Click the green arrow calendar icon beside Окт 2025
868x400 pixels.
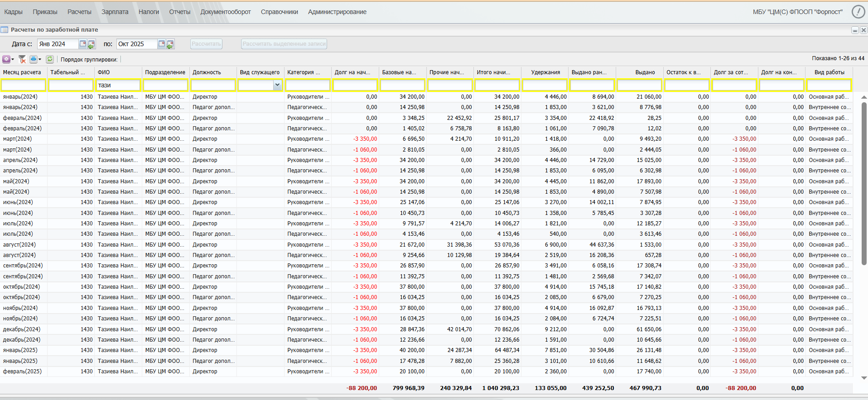[170, 44]
